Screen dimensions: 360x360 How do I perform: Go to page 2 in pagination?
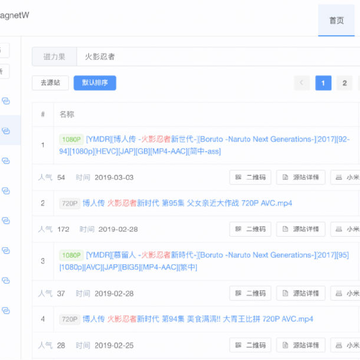[345, 83]
